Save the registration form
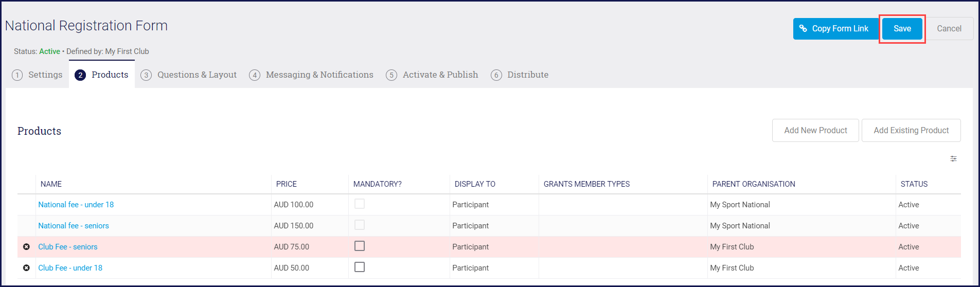 902,29
